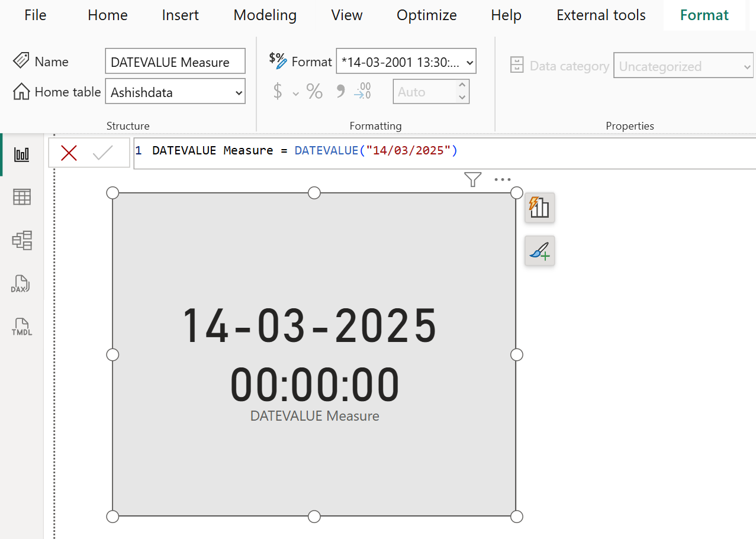Viewport: 756px width, 539px height.
Task: Switch to the Model view
Action: pyautogui.click(x=21, y=240)
